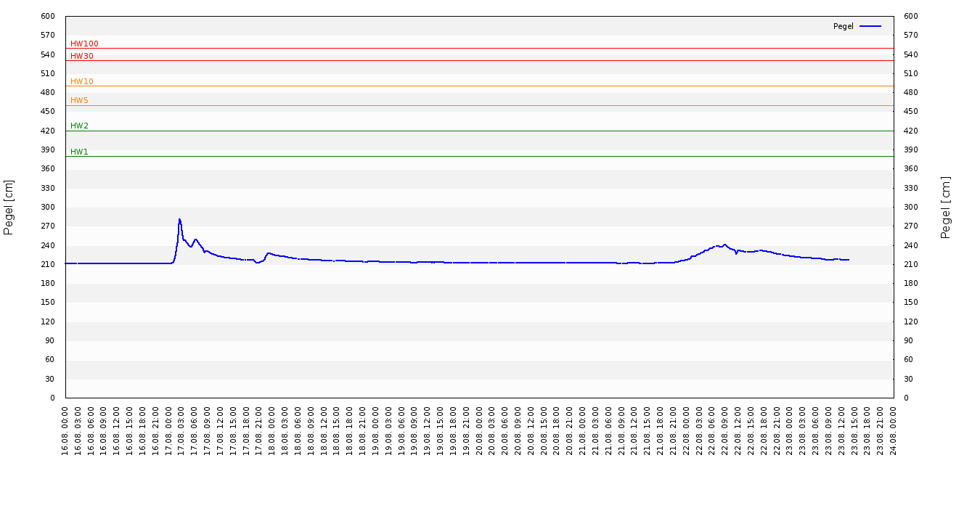The image size is (980, 508).
Task: Click the 18.08. 00:00 date label
Action: [x=273, y=430]
